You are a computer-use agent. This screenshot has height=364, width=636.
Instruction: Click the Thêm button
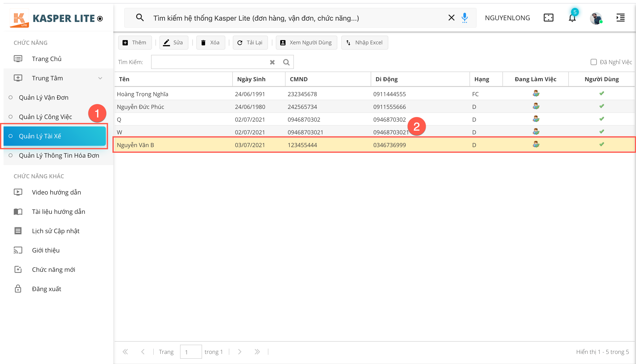[135, 43]
